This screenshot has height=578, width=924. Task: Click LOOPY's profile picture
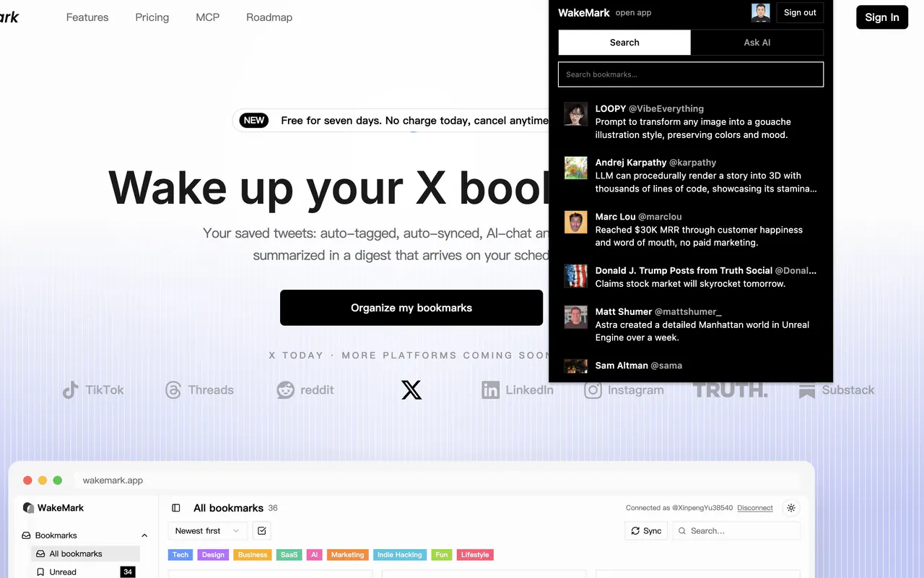coord(575,114)
